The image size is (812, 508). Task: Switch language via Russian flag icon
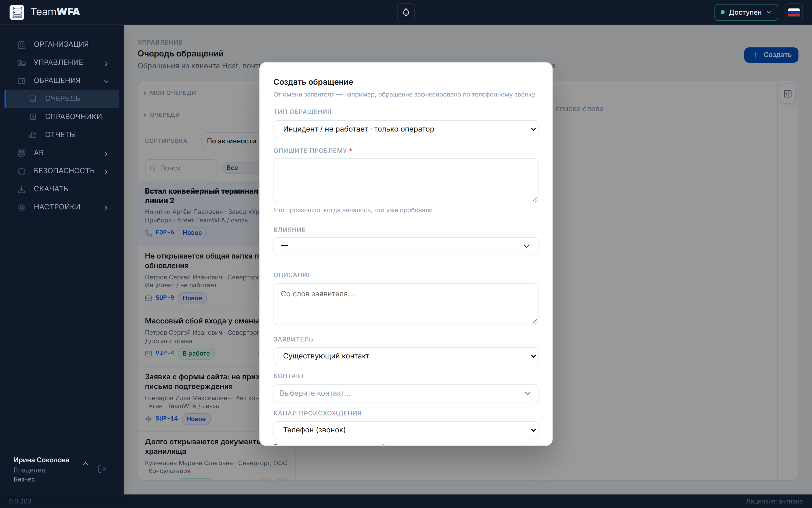coord(794,12)
